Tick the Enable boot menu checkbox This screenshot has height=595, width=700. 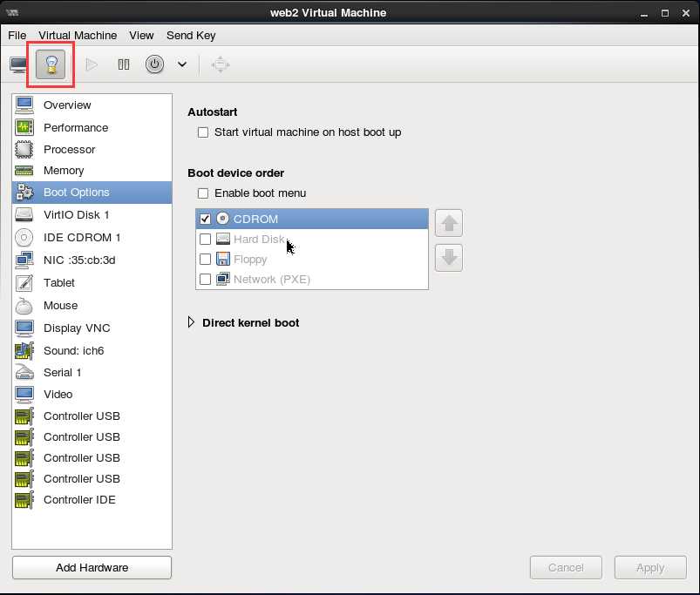tap(203, 193)
